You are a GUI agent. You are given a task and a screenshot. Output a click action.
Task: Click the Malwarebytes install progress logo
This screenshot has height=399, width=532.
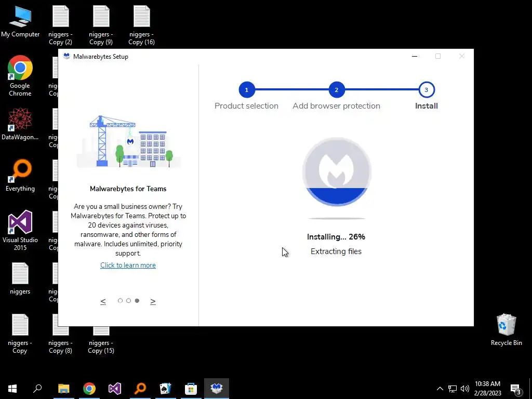pyautogui.click(x=337, y=172)
